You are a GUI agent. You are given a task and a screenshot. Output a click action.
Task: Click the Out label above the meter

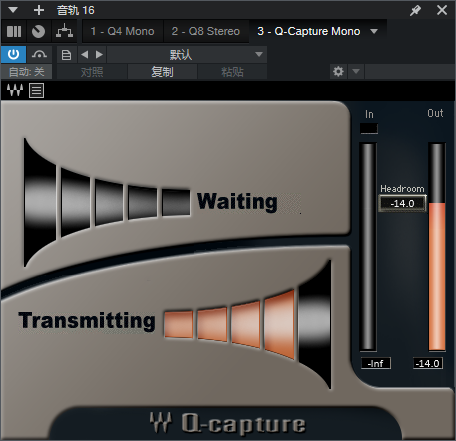click(435, 113)
